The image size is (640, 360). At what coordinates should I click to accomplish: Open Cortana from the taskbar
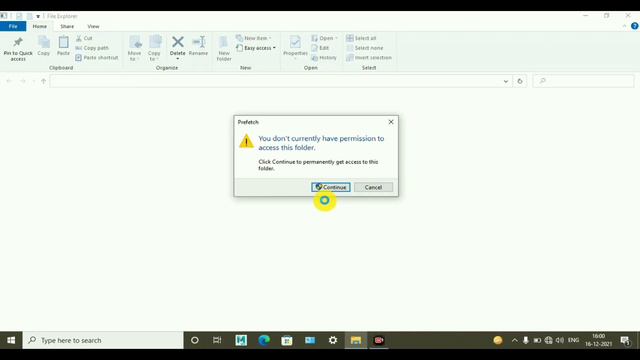[195, 340]
